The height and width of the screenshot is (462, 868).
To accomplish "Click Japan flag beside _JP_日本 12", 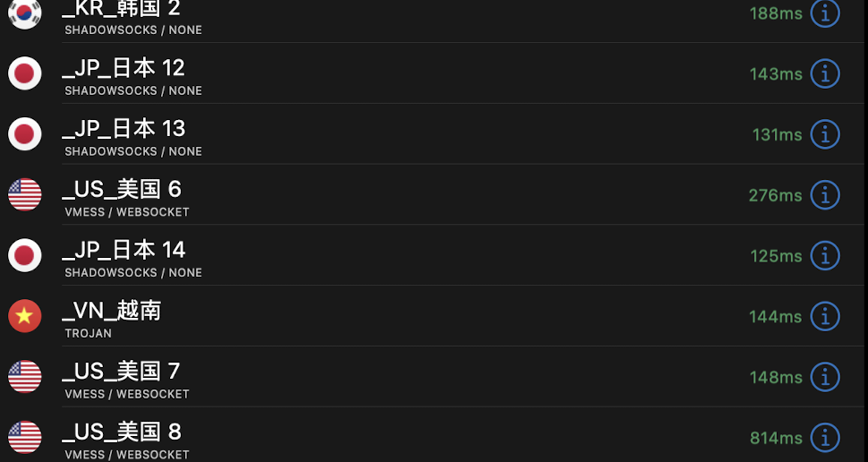I will pos(25,73).
